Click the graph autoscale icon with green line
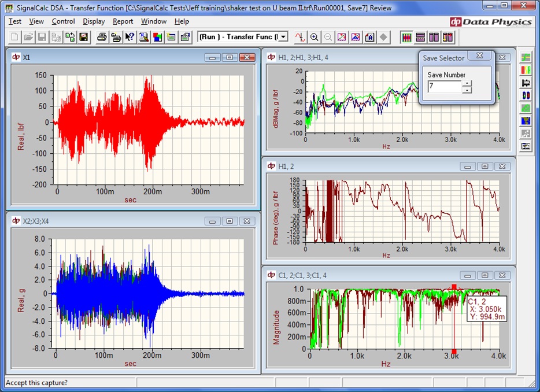This screenshot has height=392, width=540. tap(342, 37)
